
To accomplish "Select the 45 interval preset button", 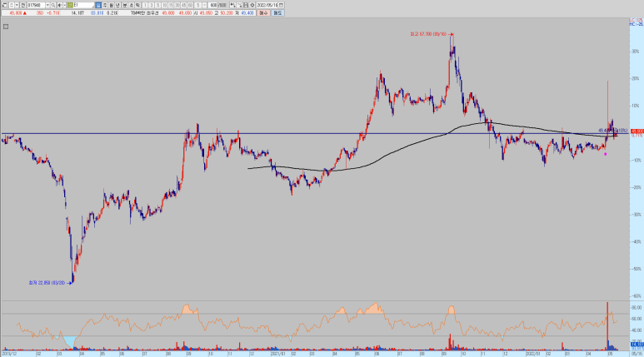I will coord(184,5).
